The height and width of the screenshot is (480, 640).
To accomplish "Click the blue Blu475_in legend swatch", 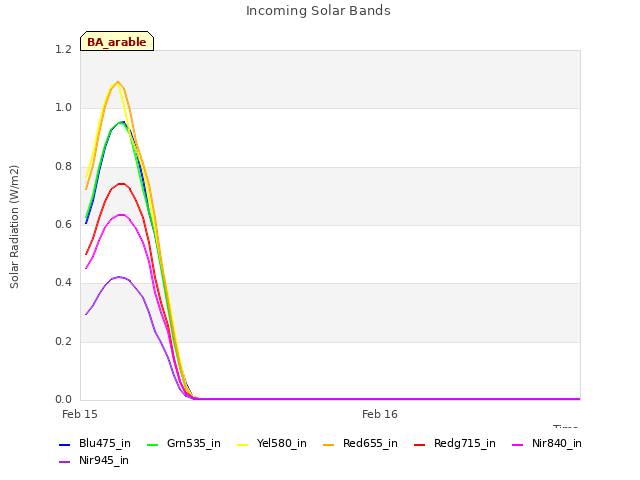I will point(65,444).
